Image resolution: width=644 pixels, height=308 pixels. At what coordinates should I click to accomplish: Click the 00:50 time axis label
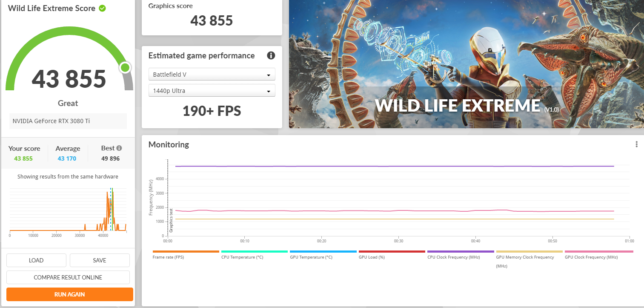(552, 241)
